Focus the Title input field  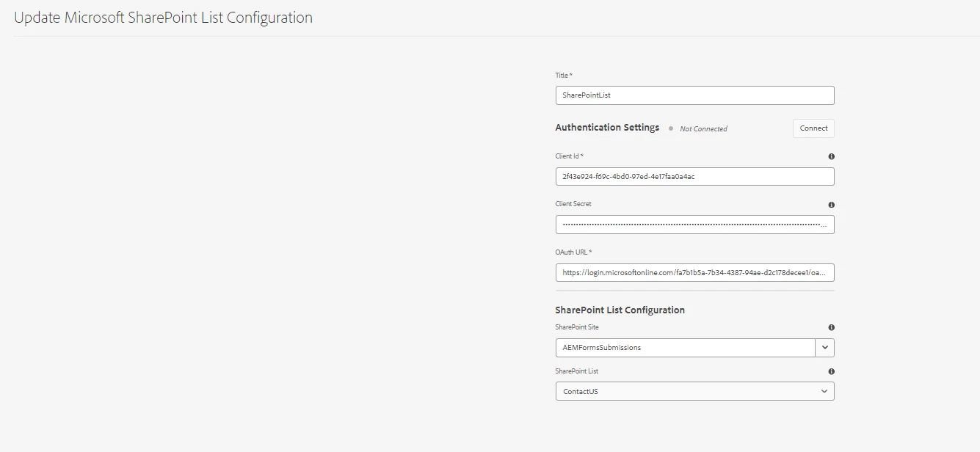coord(694,95)
